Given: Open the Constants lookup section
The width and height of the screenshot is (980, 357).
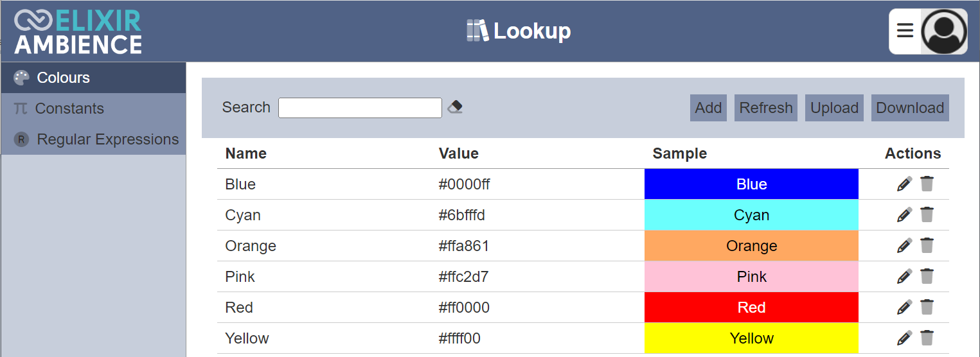Looking at the screenshot, I should click(69, 109).
